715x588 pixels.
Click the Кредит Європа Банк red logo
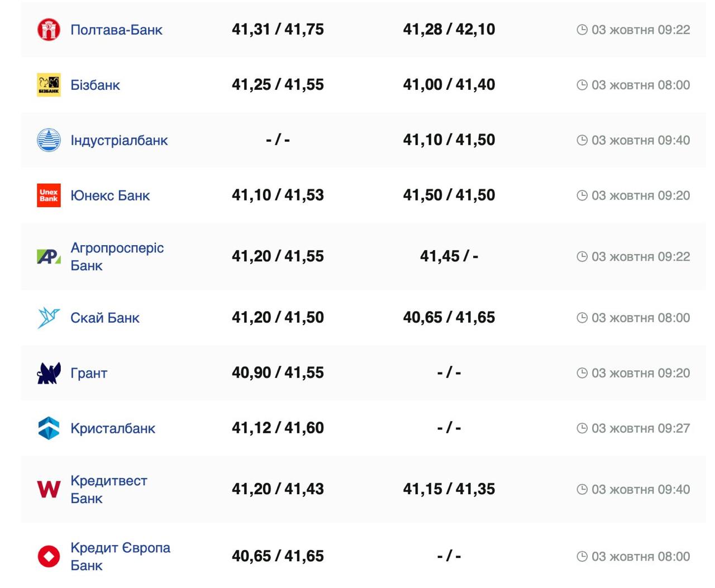[49, 556]
